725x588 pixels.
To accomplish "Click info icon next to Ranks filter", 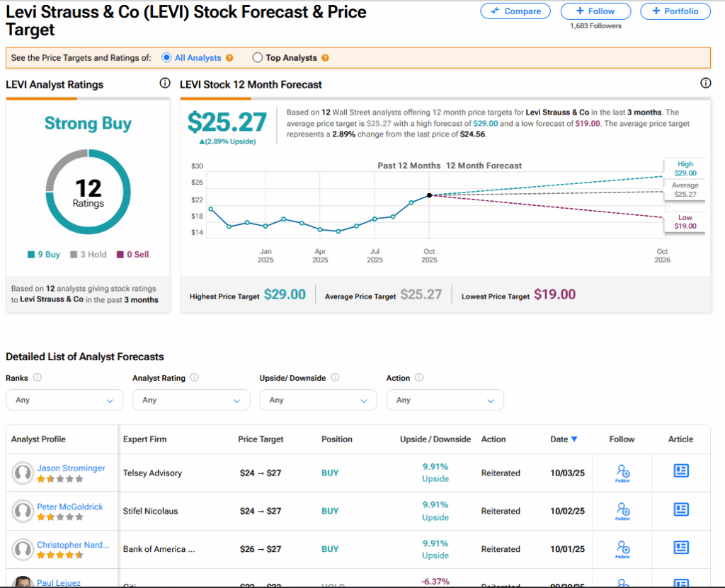I will click(38, 378).
